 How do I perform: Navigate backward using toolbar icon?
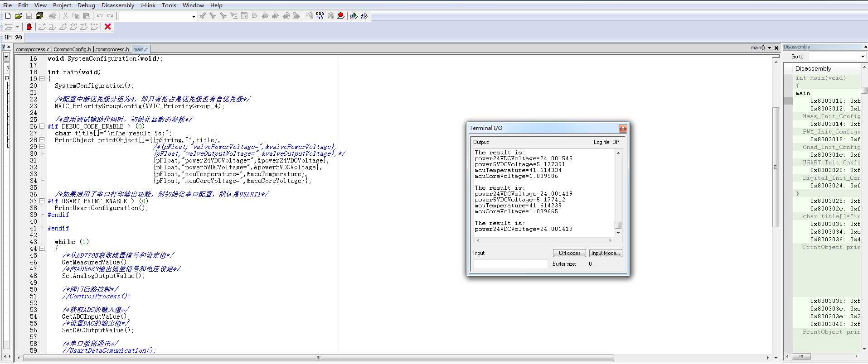point(286,16)
